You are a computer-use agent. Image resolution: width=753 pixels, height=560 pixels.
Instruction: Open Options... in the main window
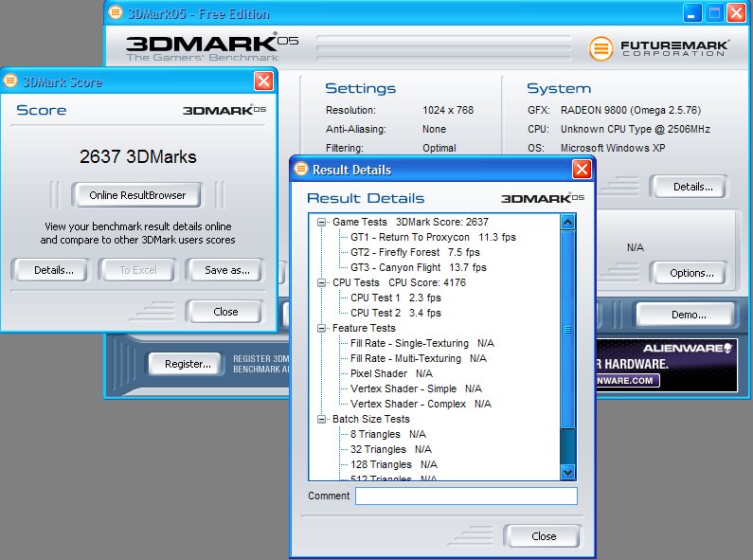(691, 273)
